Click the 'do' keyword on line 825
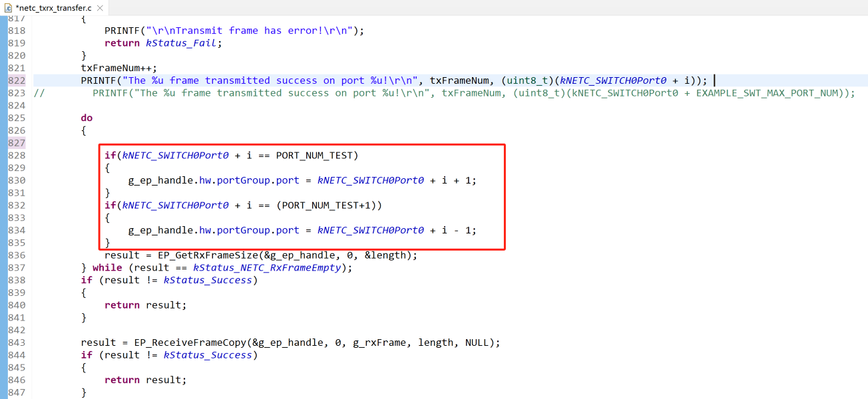Image resolution: width=868 pixels, height=399 pixels. (87, 118)
